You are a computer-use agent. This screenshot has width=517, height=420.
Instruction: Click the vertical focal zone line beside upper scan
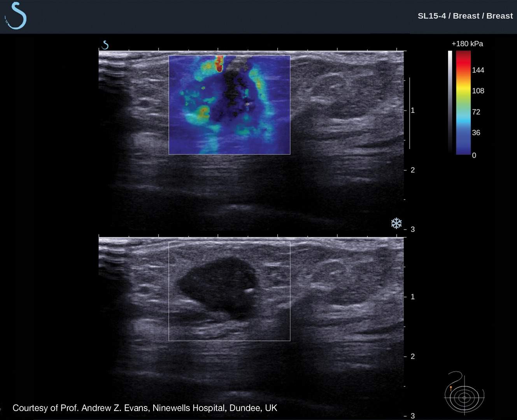coord(410,113)
